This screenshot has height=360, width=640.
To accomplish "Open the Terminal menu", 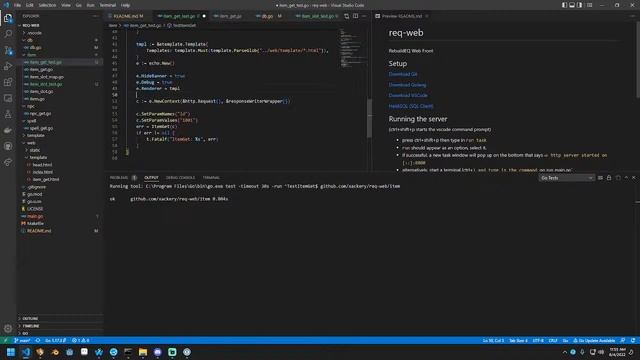I will tap(108, 5).
